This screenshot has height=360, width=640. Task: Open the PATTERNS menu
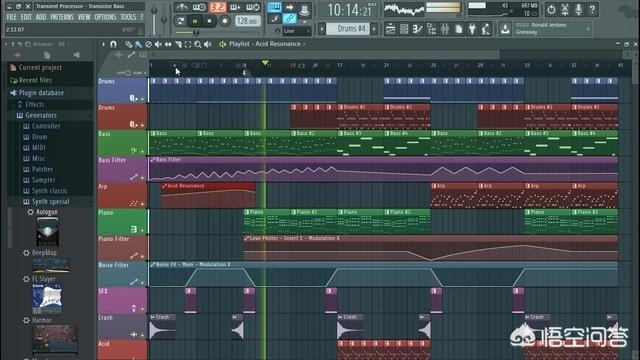pos(62,17)
